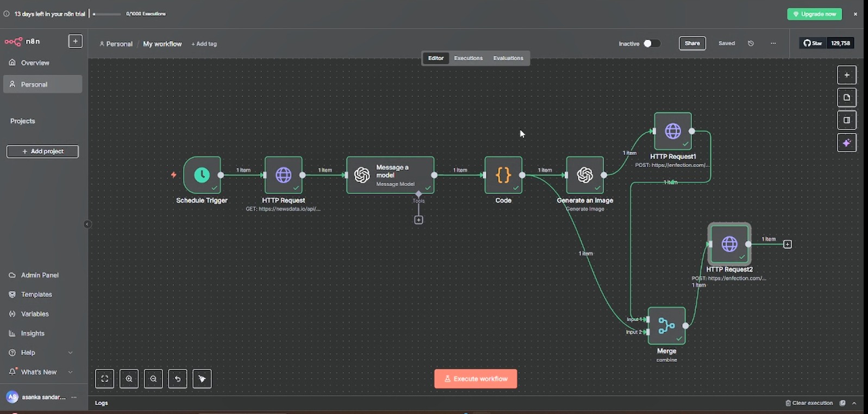Open Templates in the sidebar
Screen dimensions: 868x414
click(36, 294)
